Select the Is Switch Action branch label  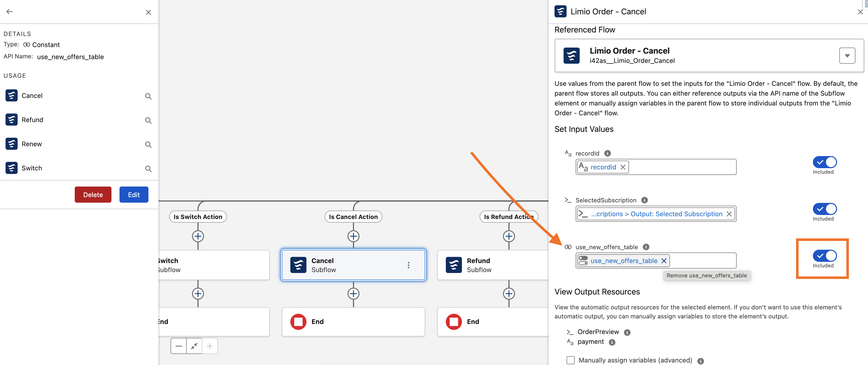[x=198, y=217]
